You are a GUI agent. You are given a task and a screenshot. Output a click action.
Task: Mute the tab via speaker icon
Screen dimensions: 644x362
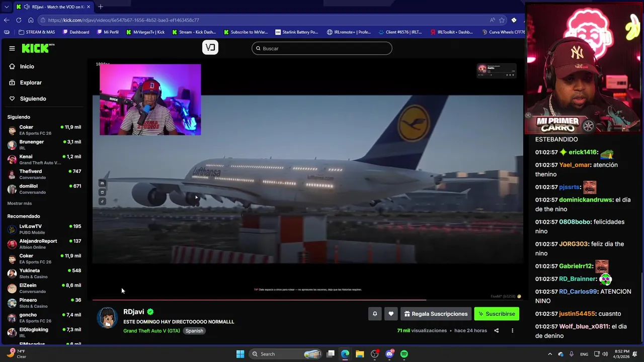click(x=27, y=7)
